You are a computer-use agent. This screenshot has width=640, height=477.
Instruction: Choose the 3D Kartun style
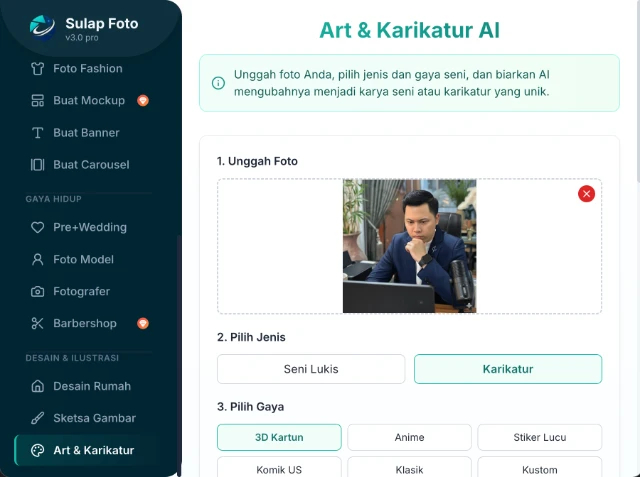tap(279, 438)
